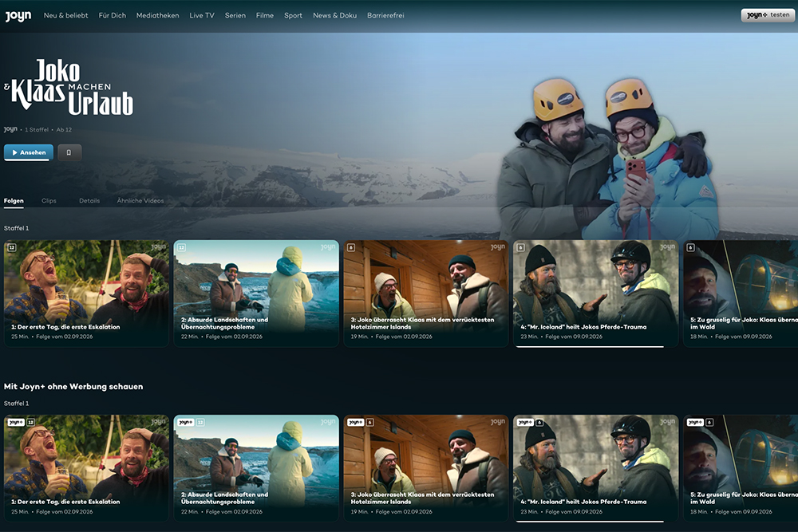Open episode 3 Joko überrascht Klaas in the first Staffel 1 row
Viewport: 798px width, 532px height.
[x=426, y=294]
